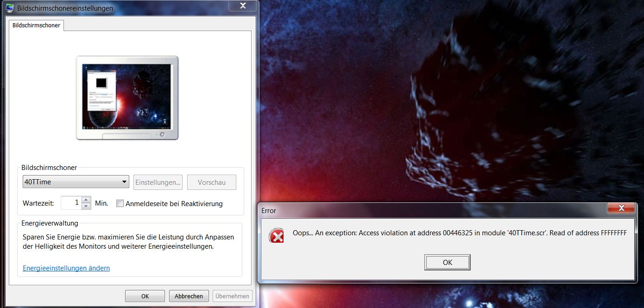Screen dimensions: 644x308
Task: Enable Anmeldeseite bei Reaktivierung checkbox
Action: (120, 203)
